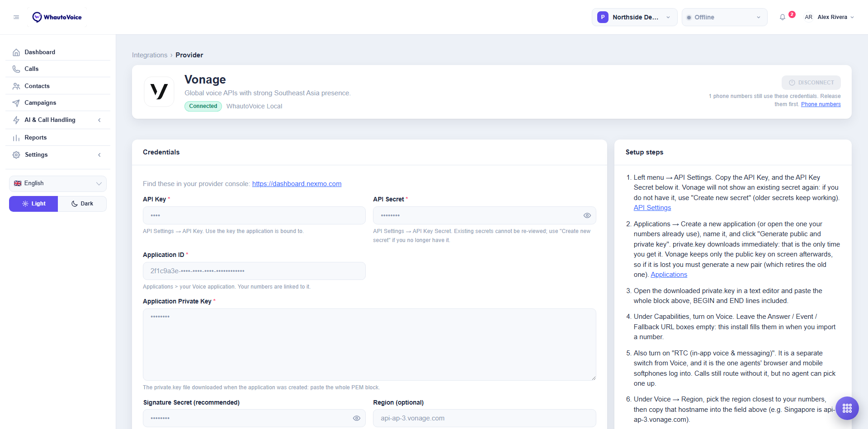Focus the API Key input field
Viewport: 868px width, 429px height.
tap(254, 215)
